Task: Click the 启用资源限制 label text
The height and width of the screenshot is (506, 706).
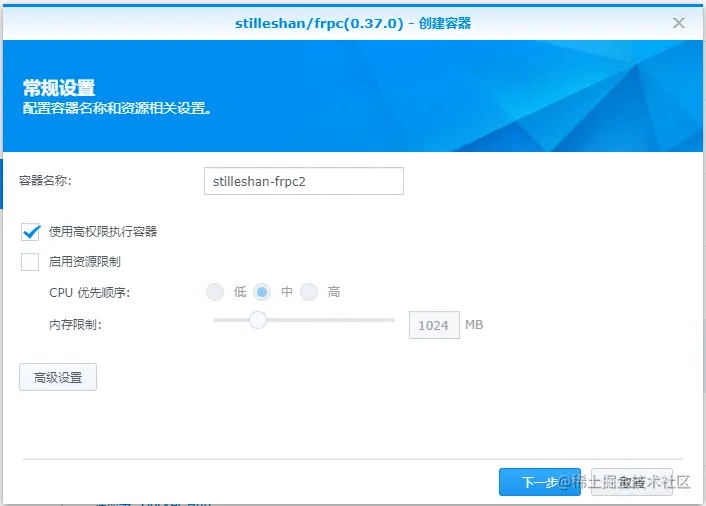Action: (x=85, y=262)
